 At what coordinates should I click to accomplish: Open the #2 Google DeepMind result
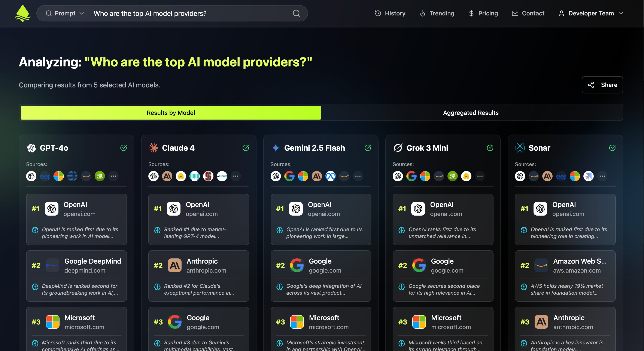76,276
